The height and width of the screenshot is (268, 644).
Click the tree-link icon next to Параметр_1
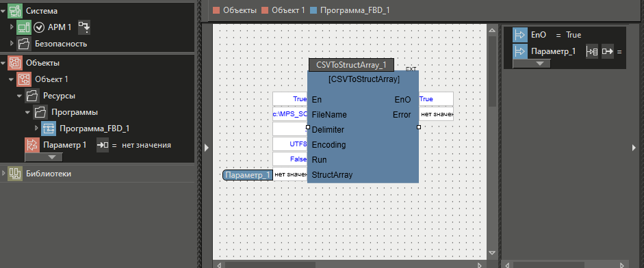pos(592,52)
